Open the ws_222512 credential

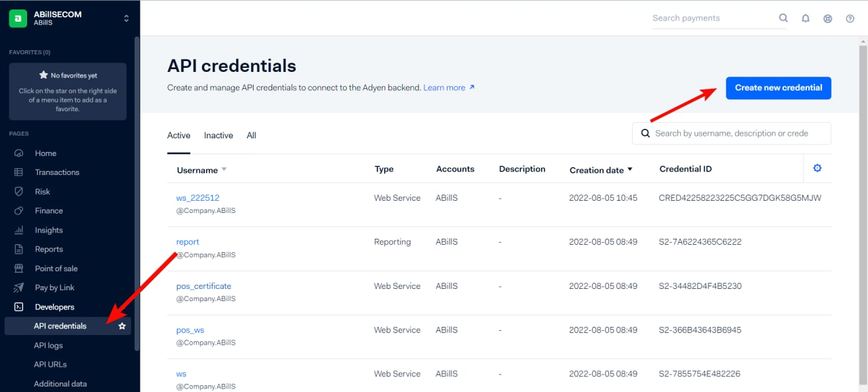click(198, 198)
